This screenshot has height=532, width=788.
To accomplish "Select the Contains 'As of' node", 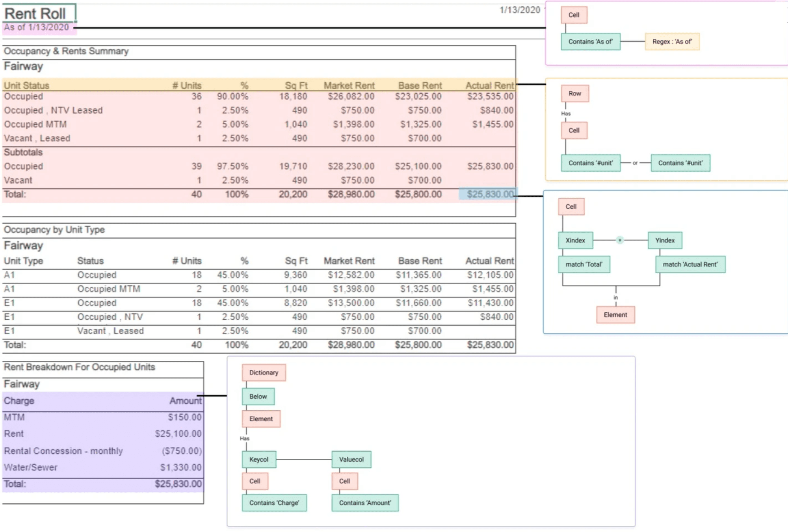I will pos(590,41).
